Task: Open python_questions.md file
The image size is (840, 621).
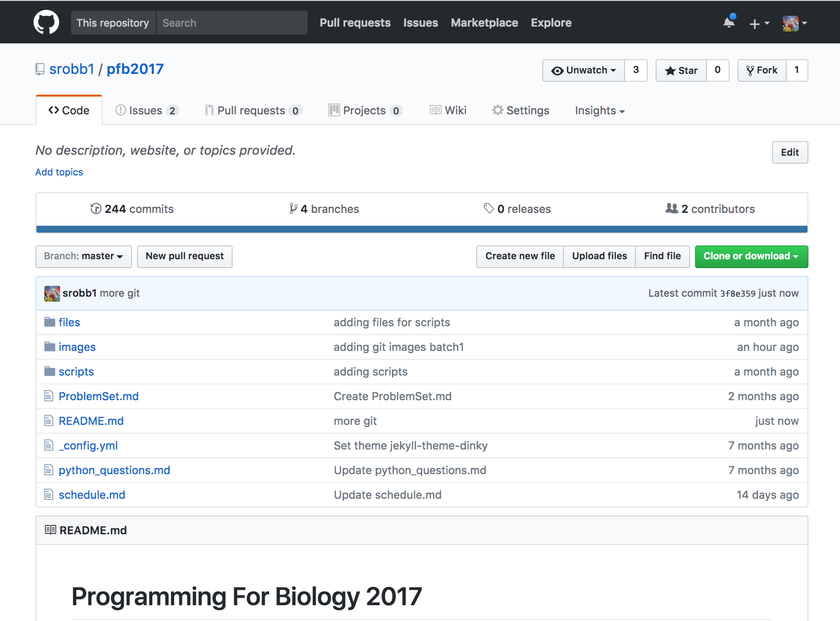Action: 114,470
